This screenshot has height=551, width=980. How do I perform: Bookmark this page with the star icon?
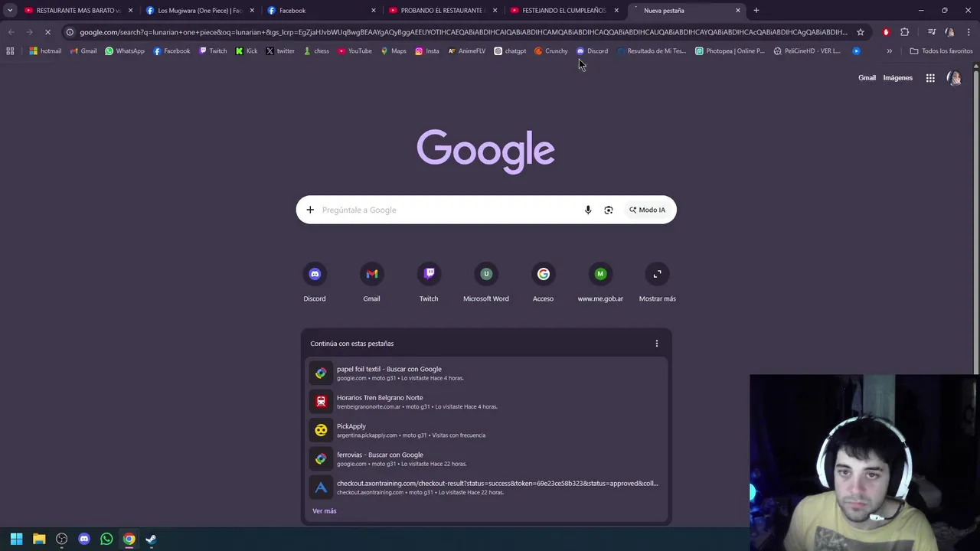[x=861, y=32]
